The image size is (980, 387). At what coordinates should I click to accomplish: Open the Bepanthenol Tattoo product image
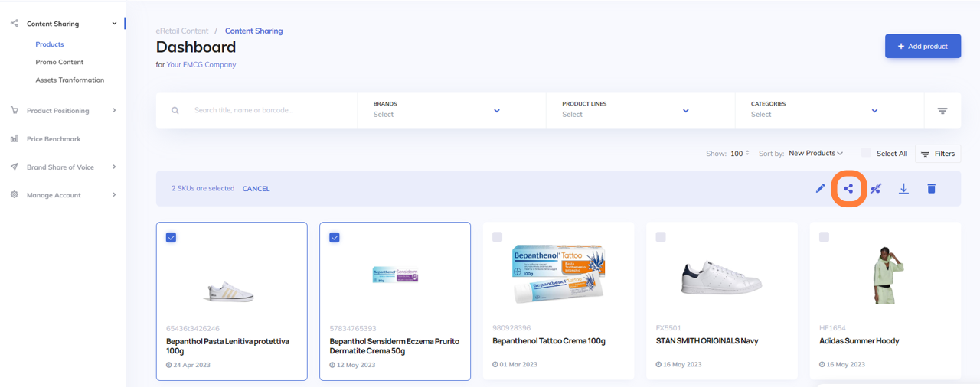(557, 273)
